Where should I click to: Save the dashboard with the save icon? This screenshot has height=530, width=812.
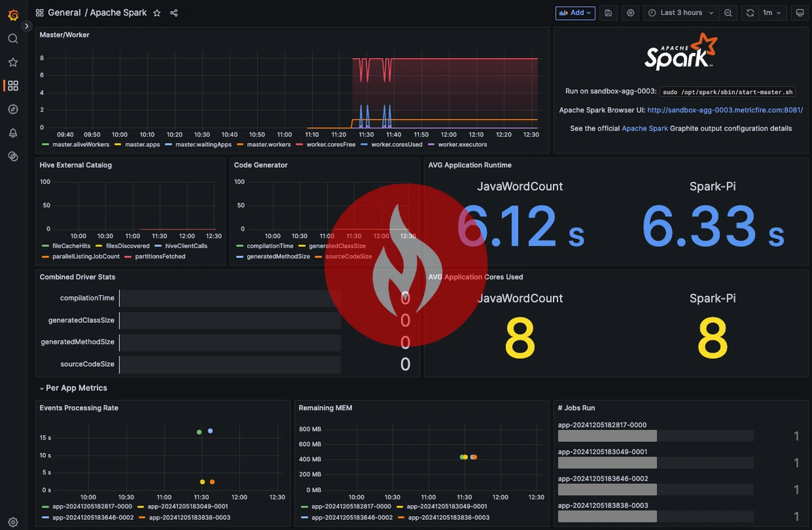coord(608,13)
